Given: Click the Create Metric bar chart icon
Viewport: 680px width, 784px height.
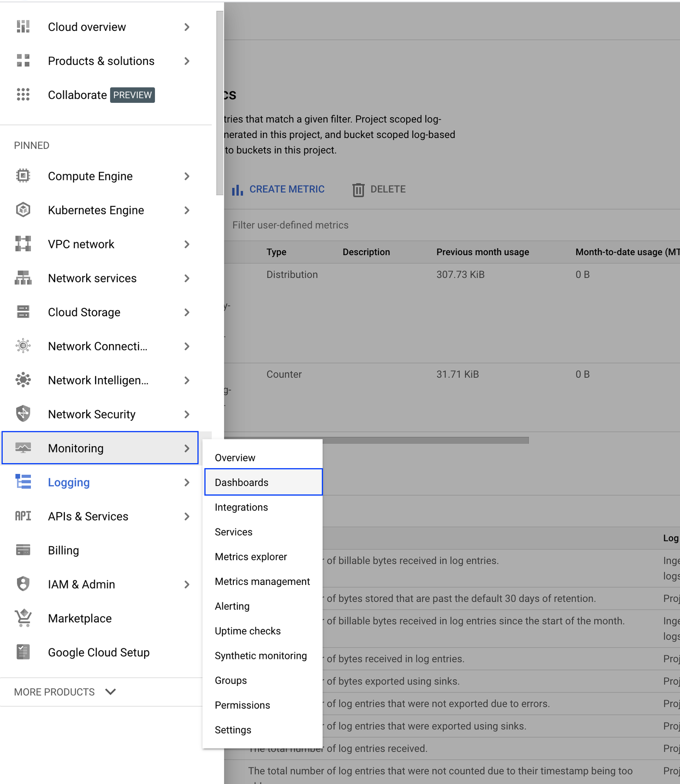Looking at the screenshot, I should pos(237,189).
